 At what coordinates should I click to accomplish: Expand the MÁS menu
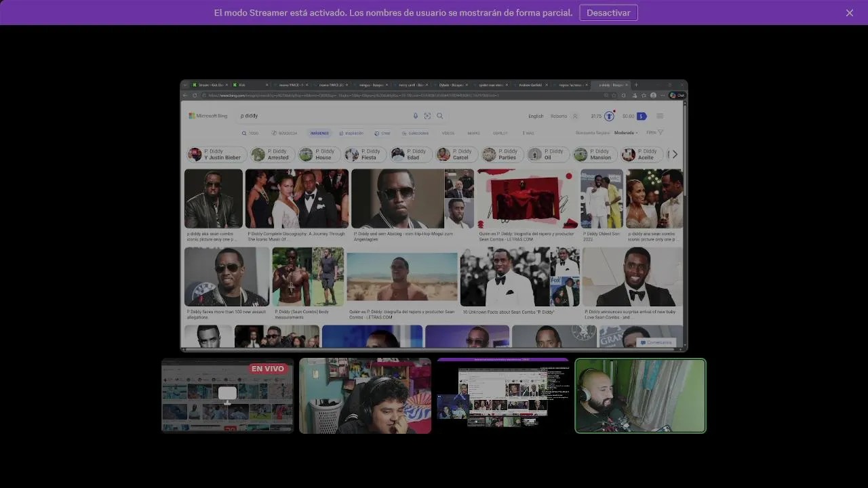pyautogui.click(x=528, y=133)
